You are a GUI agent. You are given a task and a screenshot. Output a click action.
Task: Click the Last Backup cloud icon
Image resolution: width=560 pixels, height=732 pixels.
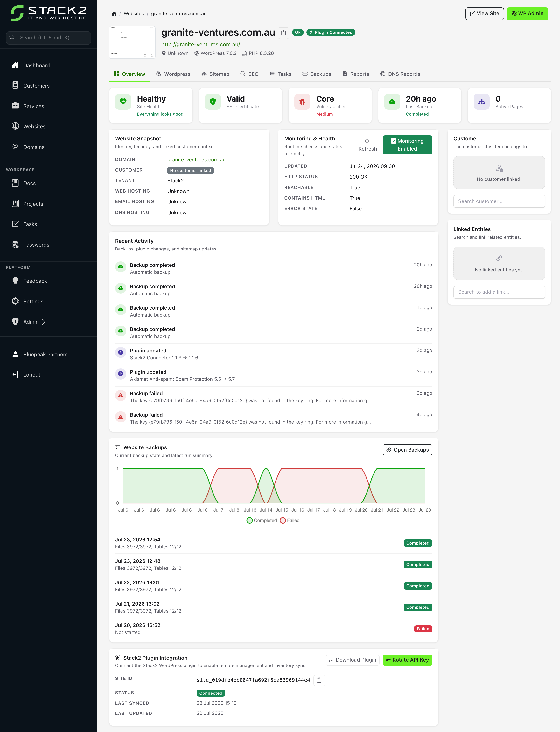392,102
